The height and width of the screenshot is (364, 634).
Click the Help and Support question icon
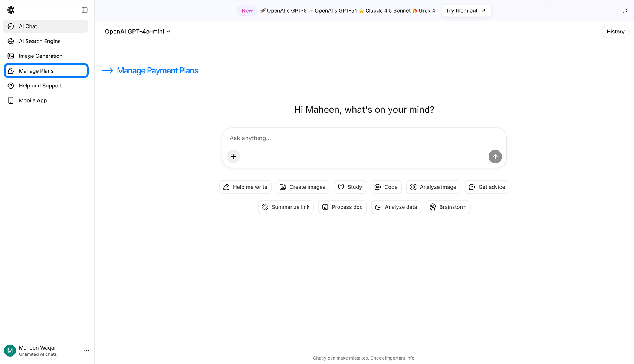pos(11,86)
